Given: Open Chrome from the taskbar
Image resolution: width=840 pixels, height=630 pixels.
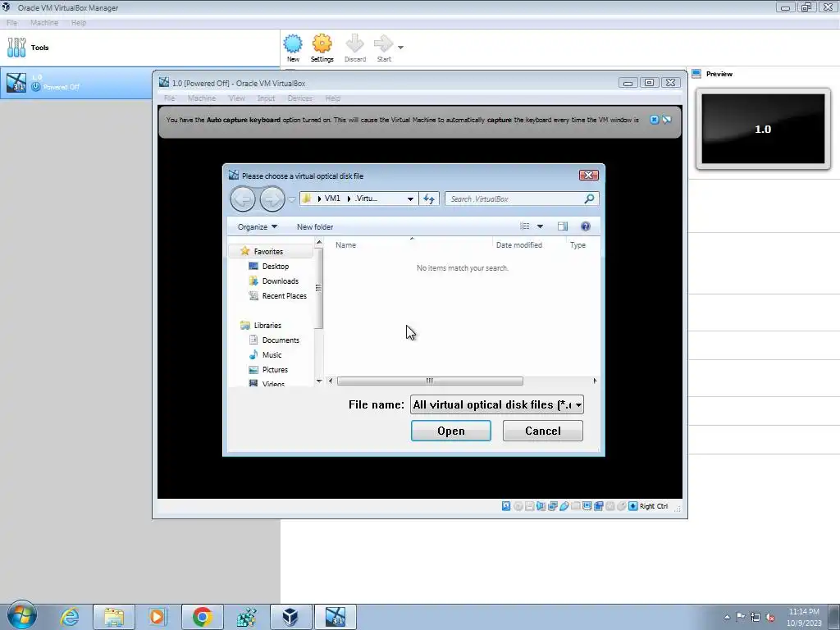Looking at the screenshot, I should [x=202, y=617].
